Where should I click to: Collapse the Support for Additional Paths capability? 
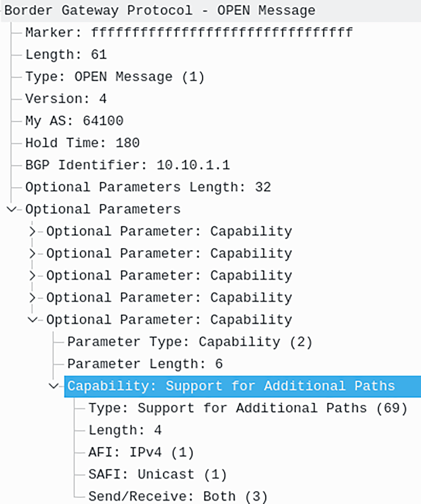pos(53,386)
